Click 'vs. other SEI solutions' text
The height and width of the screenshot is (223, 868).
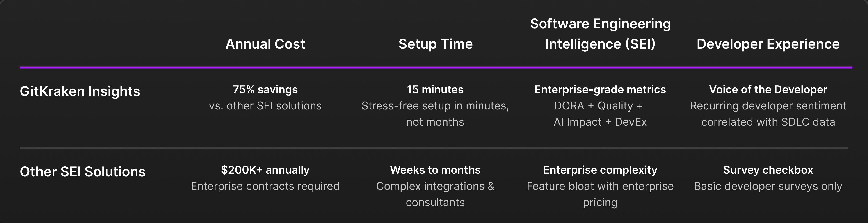click(x=265, y=106)
